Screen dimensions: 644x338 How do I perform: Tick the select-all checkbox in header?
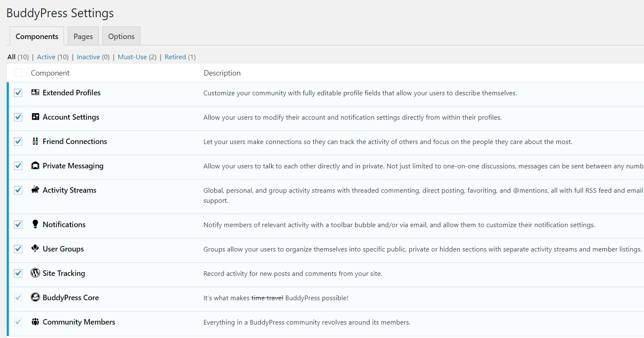[18, 73]
